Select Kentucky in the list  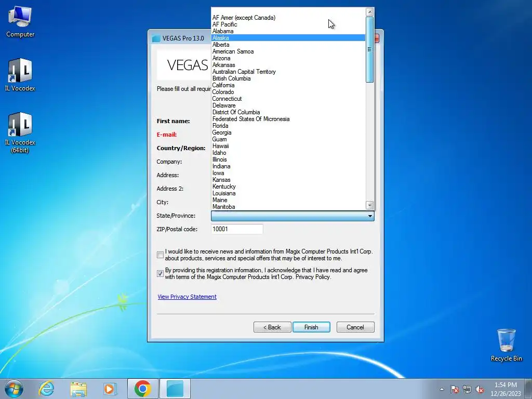(288, 187)
